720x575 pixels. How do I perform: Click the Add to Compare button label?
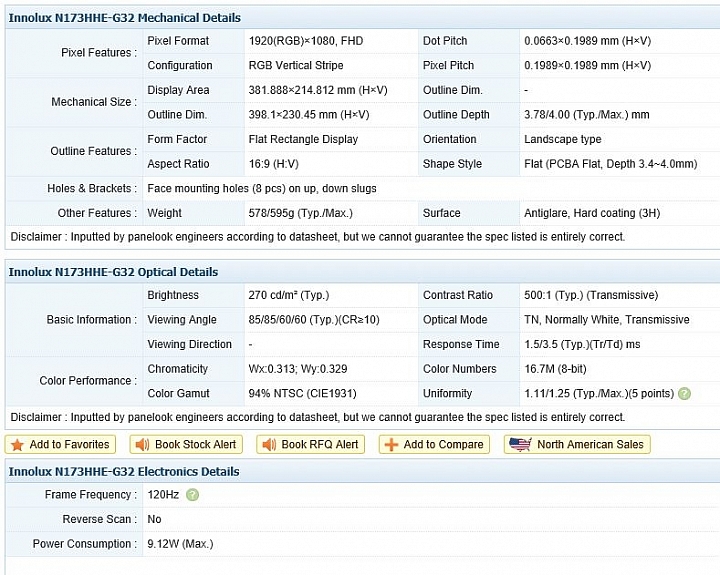tap(443, 445)
